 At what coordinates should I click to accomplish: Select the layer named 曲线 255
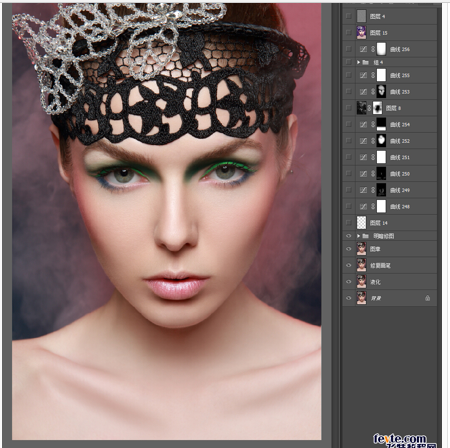pos(390,75)
